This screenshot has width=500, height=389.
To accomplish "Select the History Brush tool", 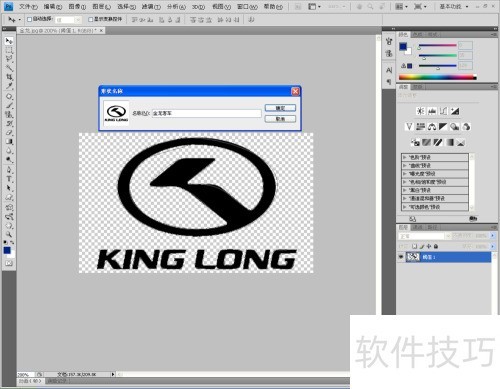I will (x=9, y=124).
